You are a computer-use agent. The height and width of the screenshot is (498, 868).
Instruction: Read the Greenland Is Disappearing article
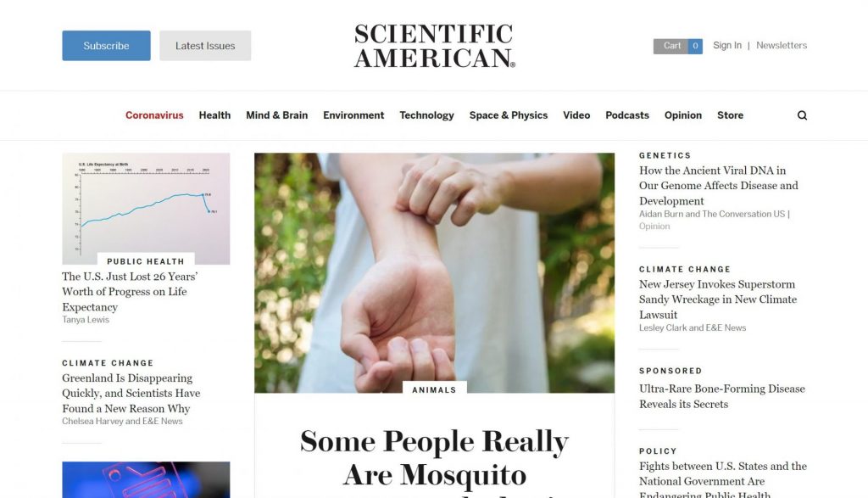(x=131, y=394)
